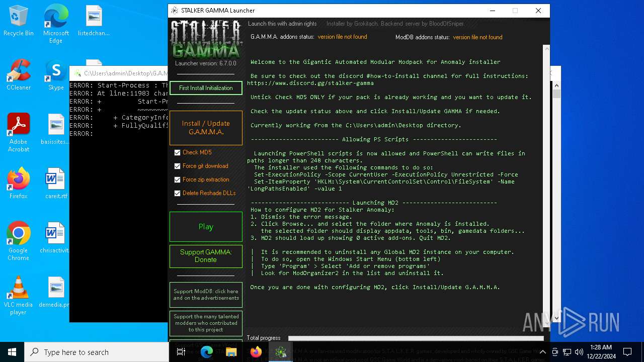The image size is (644, 362).
Task: Launch Google Chrome shortcut
Action: tap(19, 241)
